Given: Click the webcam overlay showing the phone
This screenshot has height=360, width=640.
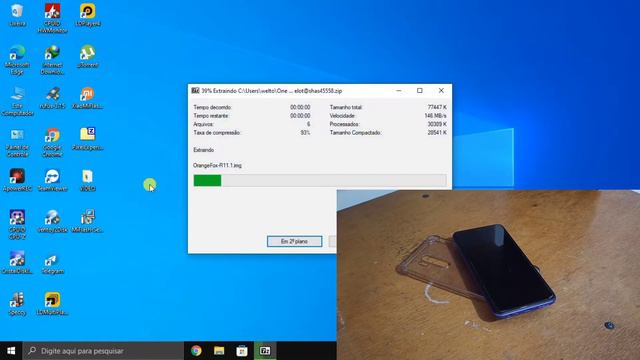Looking at the screenshot, I should [488, 275].
